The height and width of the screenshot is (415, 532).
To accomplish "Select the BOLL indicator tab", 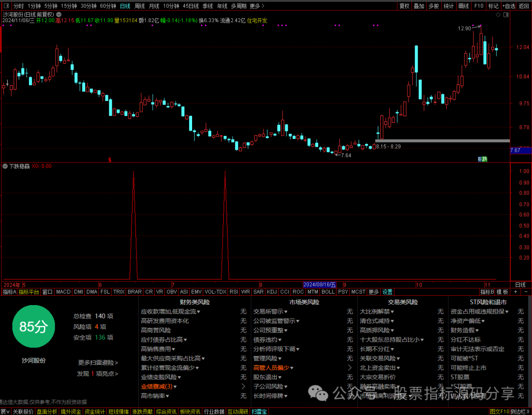I will 328,292.
